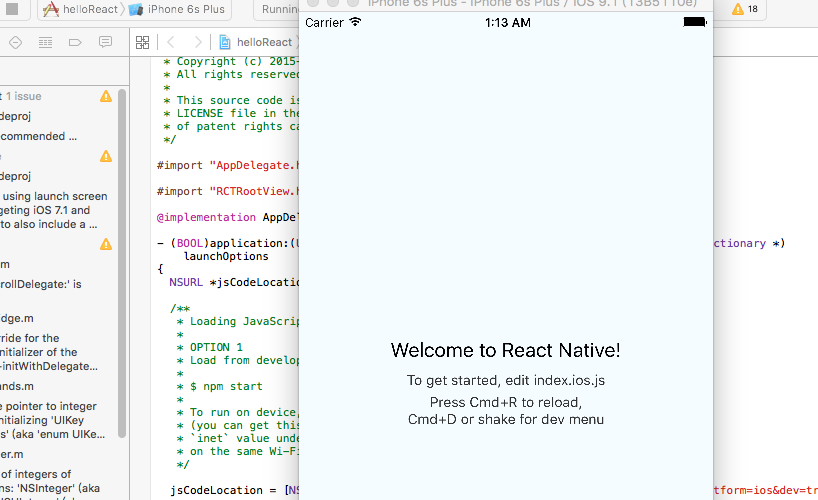
Task: Open the test navigator diamond icon
Action: pyautogui.click(x=14, y=42)
